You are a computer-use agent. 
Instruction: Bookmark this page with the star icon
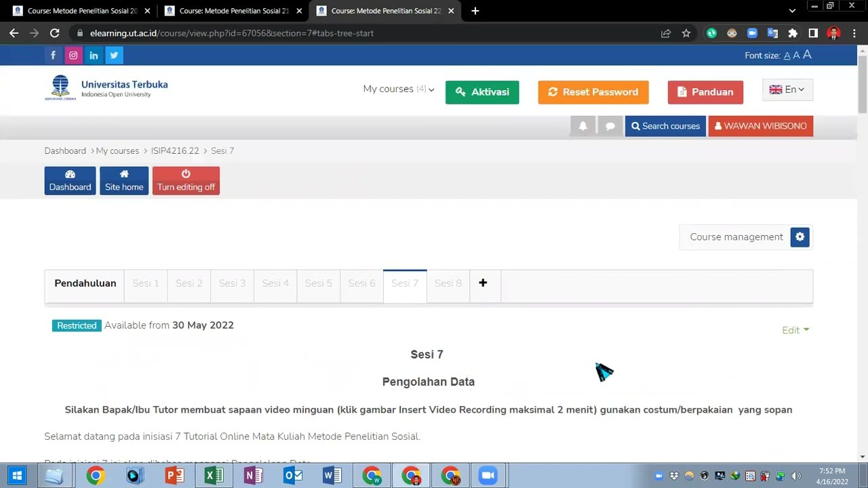pos(686,33)
